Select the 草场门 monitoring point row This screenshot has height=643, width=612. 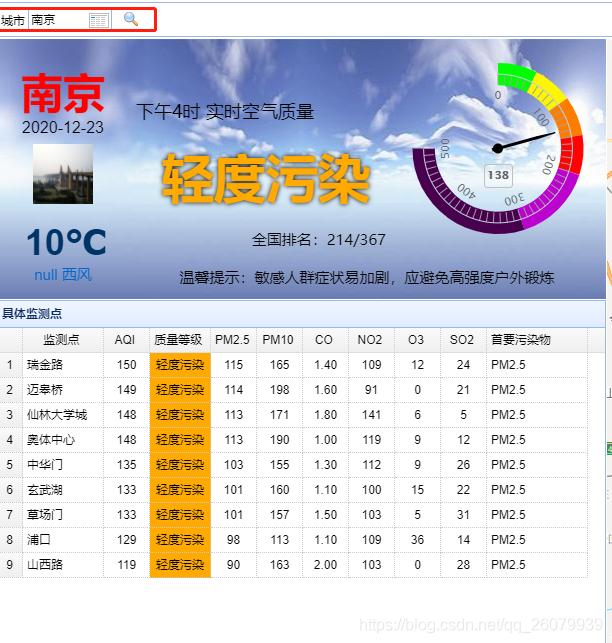point(294,515)
